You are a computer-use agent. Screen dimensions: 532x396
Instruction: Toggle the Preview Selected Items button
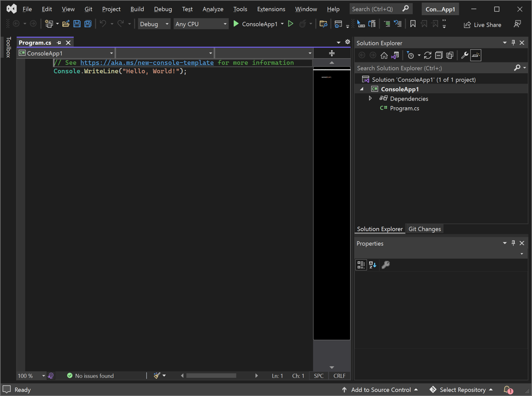point(476,55)
